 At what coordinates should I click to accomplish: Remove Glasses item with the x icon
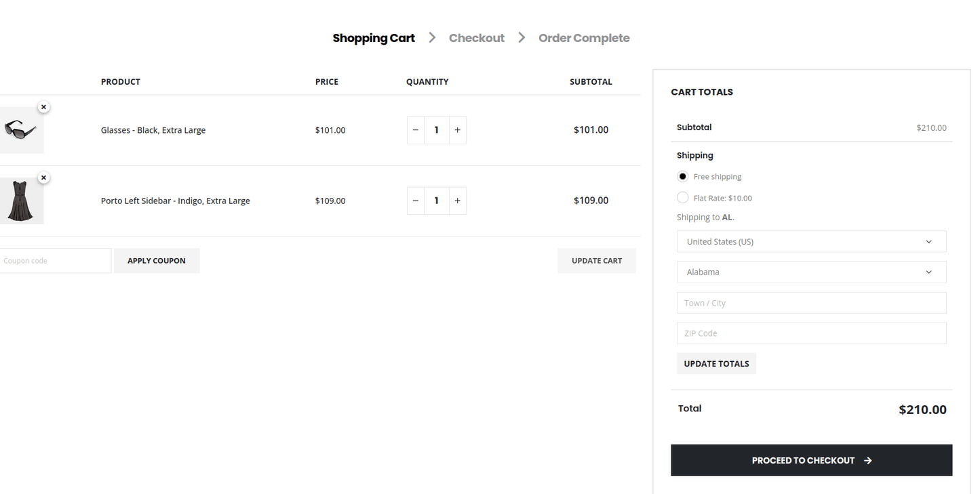pos(43,107)
